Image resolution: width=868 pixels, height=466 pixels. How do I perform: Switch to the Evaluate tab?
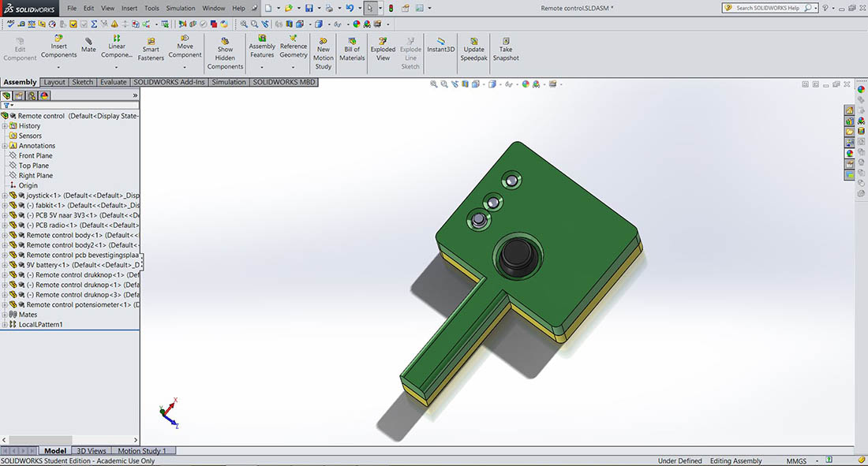point(113,82)
